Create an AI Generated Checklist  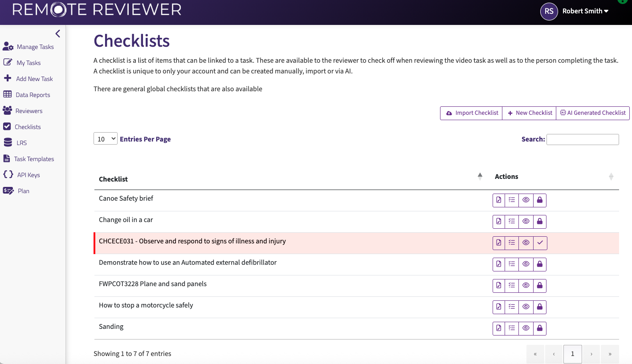tap(593, 113)
